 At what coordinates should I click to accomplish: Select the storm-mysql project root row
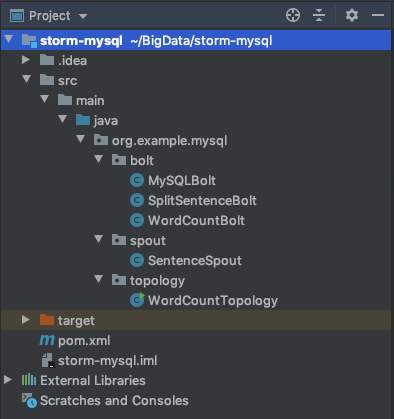196,40
